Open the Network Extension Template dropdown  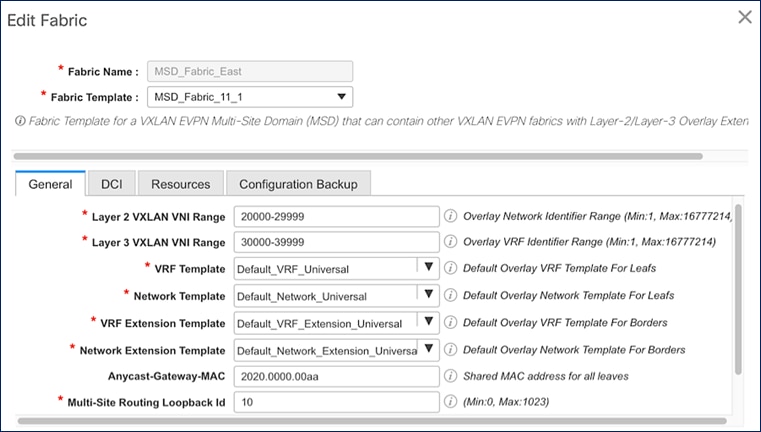coord(429,349)
